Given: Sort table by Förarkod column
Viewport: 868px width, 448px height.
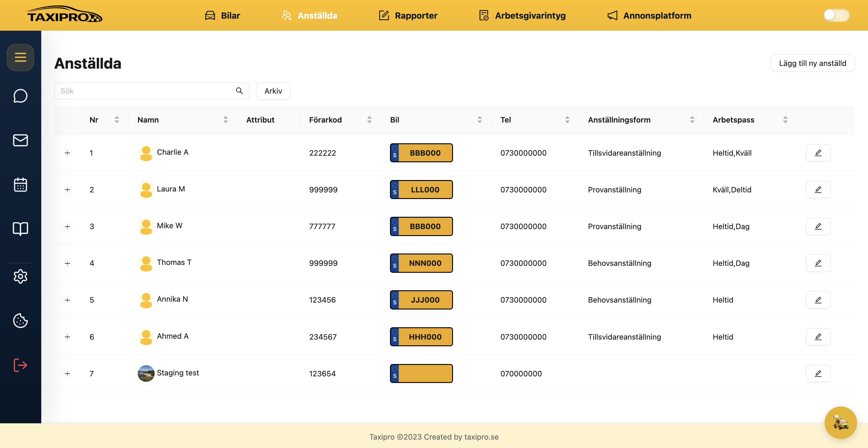Looking at the screenshot, I should coord(369,120).
